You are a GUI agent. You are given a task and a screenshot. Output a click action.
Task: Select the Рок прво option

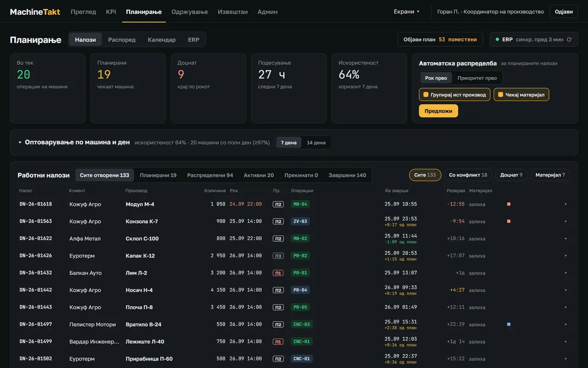436,78
